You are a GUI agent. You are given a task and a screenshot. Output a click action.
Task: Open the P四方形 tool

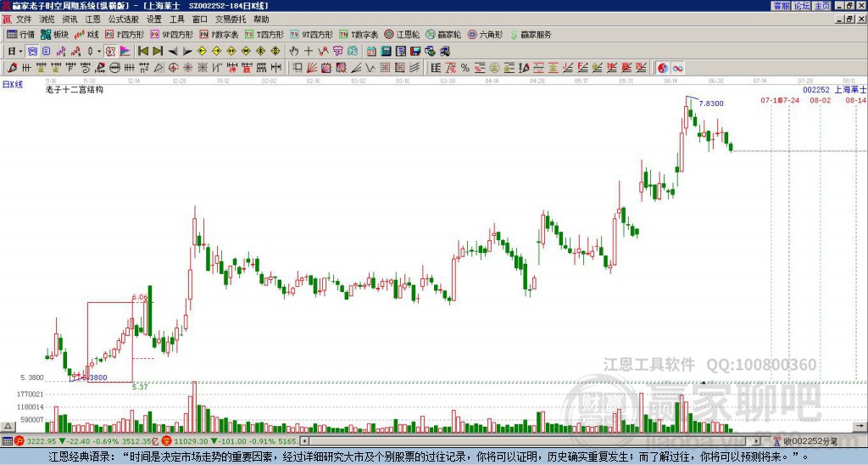click(x=125, y=34)
